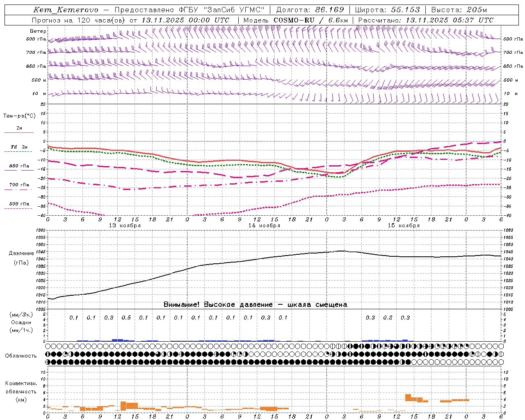Click the 'Kem_Kemerovo' station title

(66, 10)
